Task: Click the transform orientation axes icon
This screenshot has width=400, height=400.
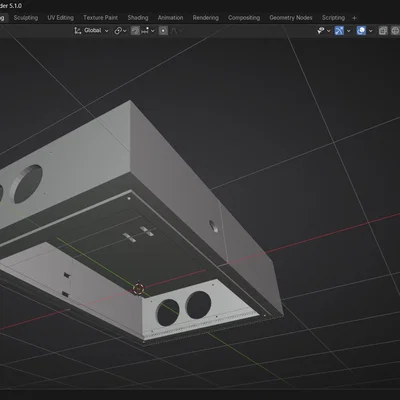Action: click(78, 31)
